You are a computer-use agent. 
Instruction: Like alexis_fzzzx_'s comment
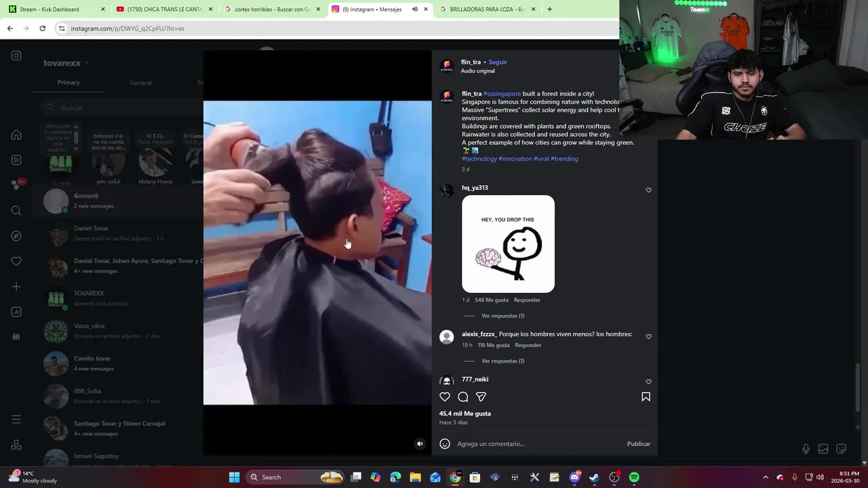point(648,337)
